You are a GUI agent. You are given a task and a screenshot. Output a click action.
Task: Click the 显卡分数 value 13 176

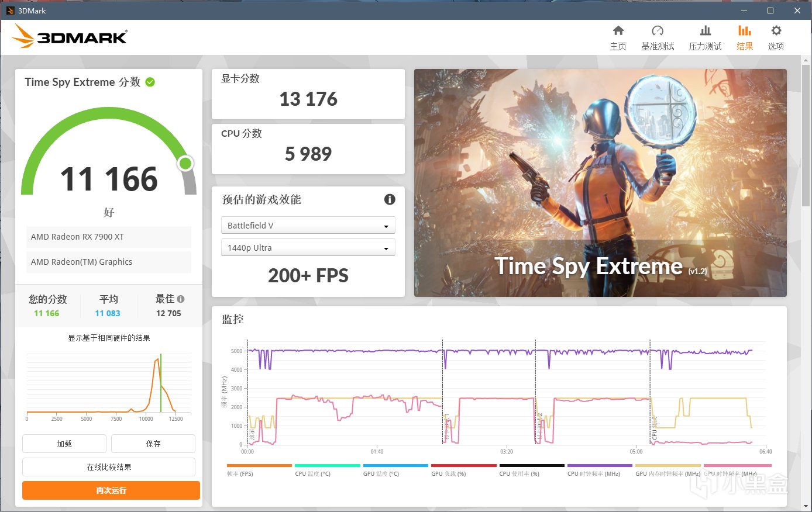click(308, 99)
